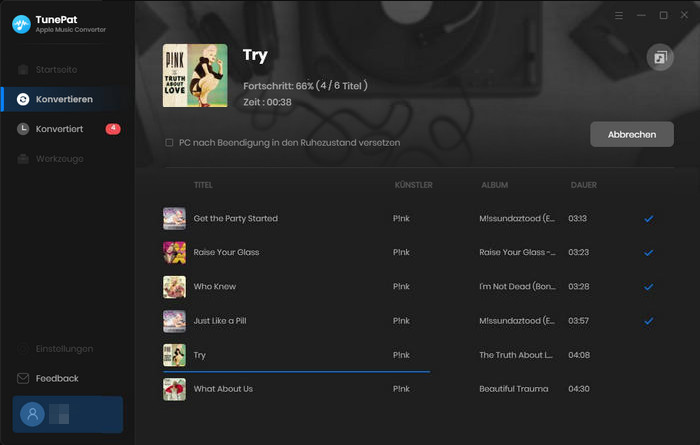The height and width of the screenshot is (445, 700).
Task: Click the DAUER column header
Action: pyautogui.click(x=583, y=185)
